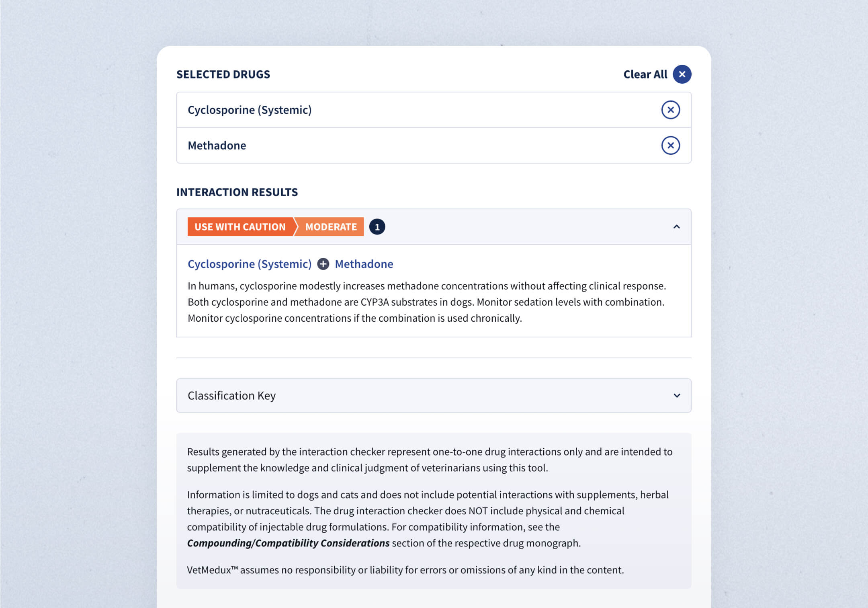Collapse the interaction result using the chevron-up icon
868x608 pixels.
pyautogui.click(x=677, y=226)
